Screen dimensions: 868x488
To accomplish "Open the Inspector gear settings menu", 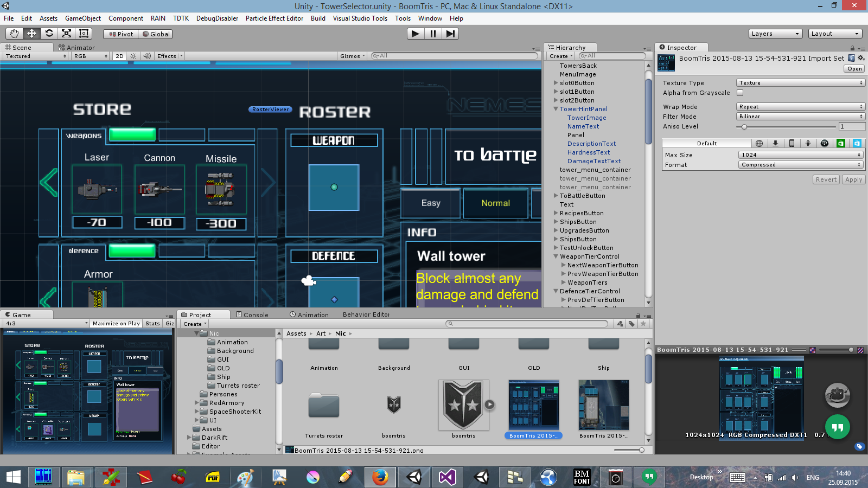I will coord(861,58).
